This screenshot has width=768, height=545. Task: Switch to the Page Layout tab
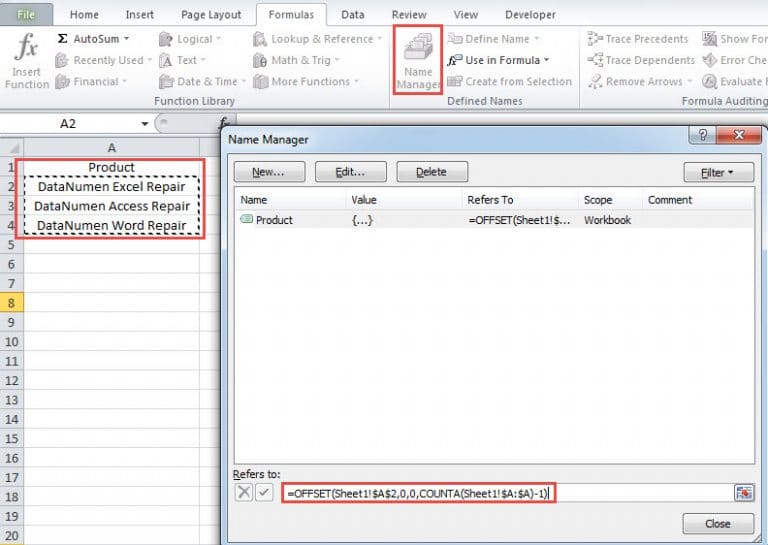point(211,15)
